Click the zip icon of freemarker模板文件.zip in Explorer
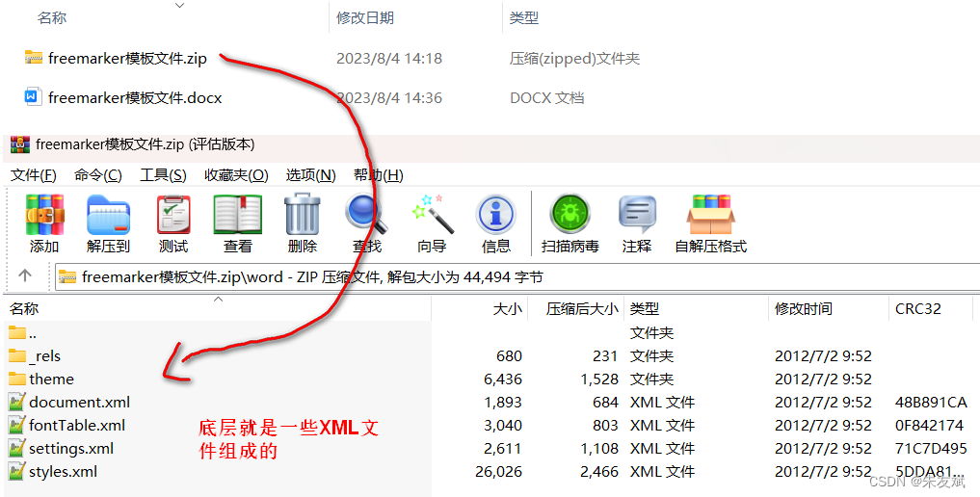This screenshot has width=980, height=497. [33, 58]
